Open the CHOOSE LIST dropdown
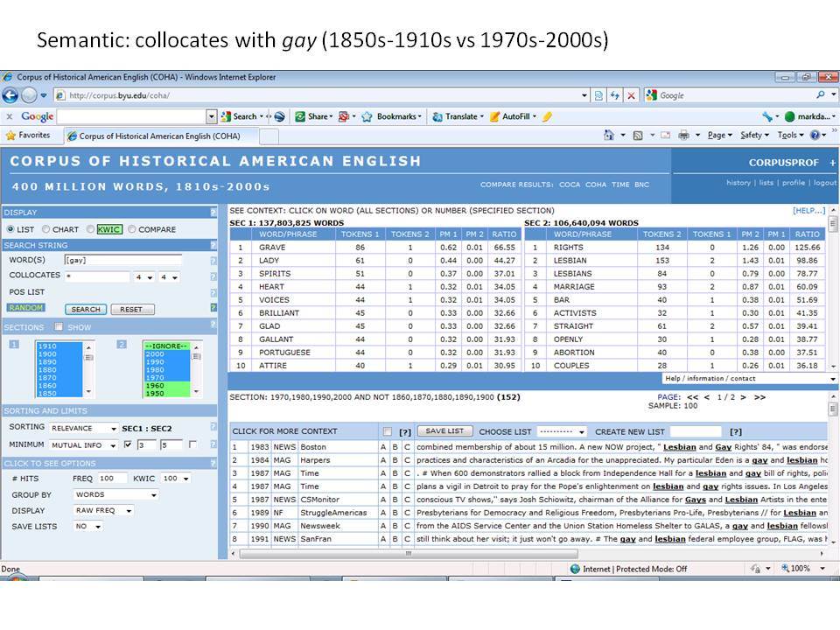 [562, 431]
